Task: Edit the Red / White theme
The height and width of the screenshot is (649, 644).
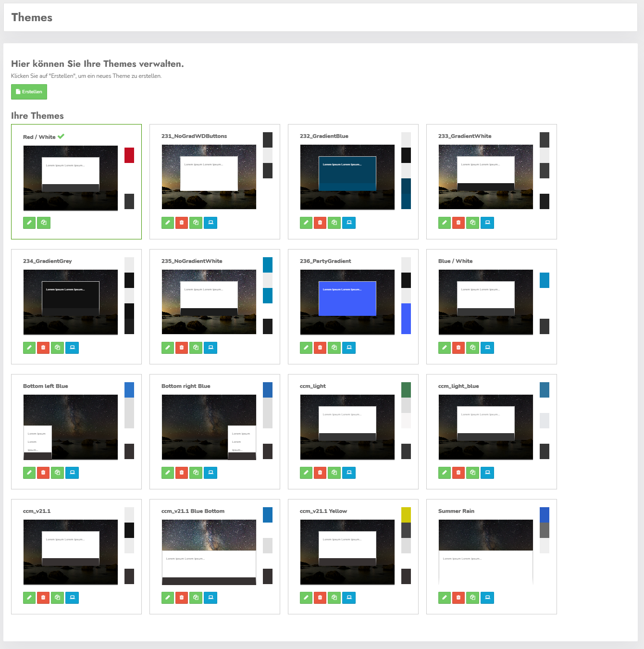Action: pos(29,223)
